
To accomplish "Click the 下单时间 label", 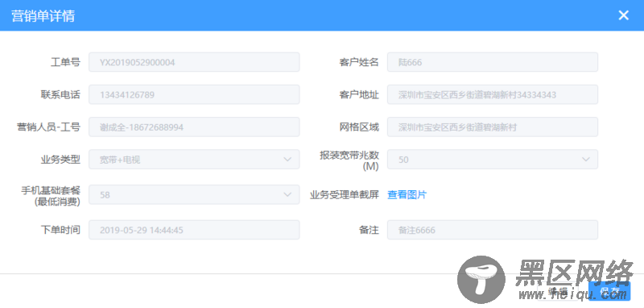I will click(x=60, y=231).
